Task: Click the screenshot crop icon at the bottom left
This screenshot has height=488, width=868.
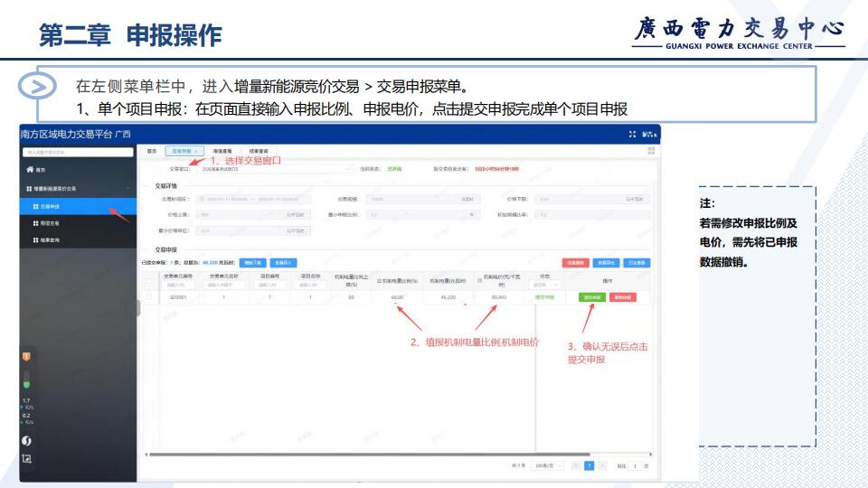Action: 26,458
